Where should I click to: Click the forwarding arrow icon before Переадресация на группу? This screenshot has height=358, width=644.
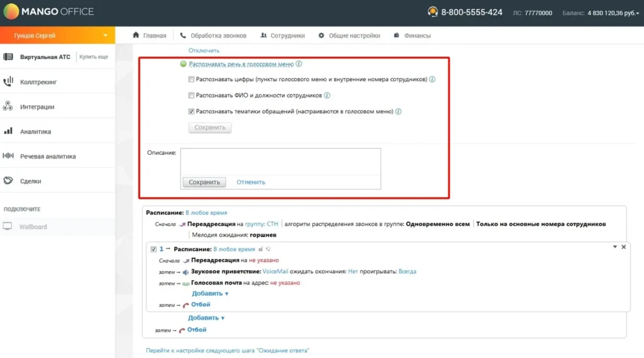(x=182, y=225)
